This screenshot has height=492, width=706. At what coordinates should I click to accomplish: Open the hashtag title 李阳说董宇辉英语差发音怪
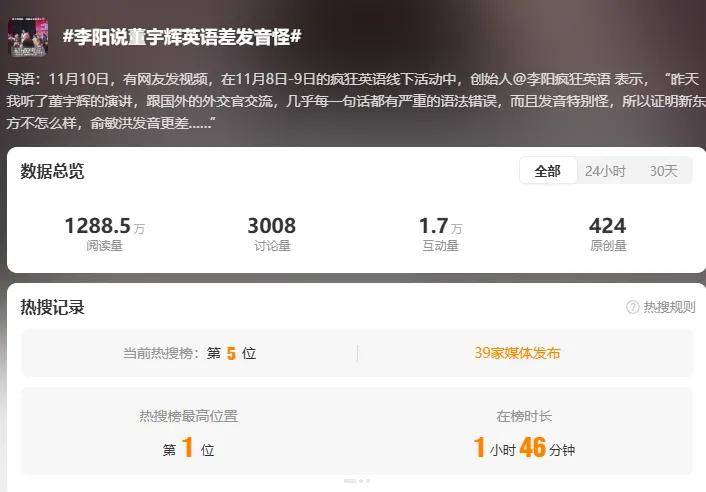click(182, 37)
